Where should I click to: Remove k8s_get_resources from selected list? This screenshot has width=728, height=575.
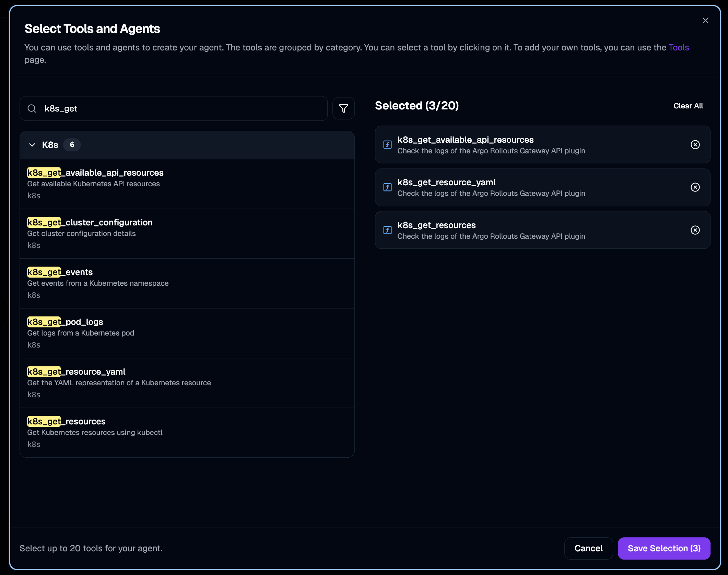point(695,230)
